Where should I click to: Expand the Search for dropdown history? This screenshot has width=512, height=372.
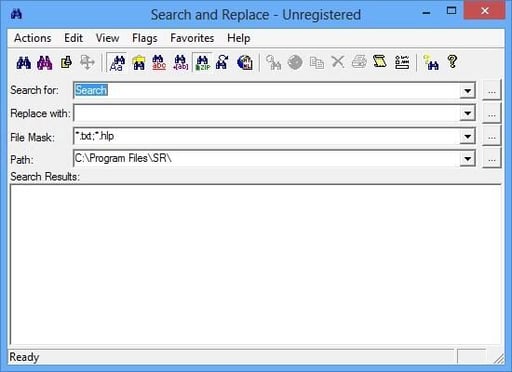click(x=467, y=91)
